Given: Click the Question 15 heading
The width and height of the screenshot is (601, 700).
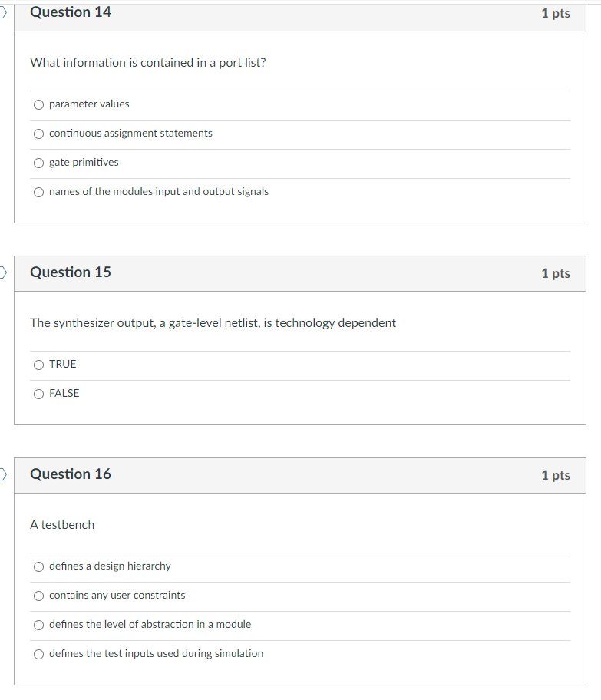Looking at the screenshot, I should point(71,272).
